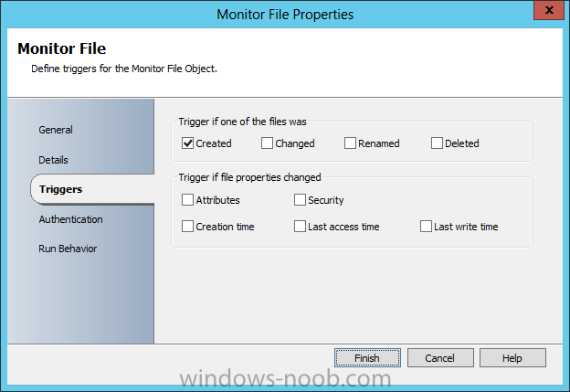This screenshot has height=392, width=570.
Task: Close the Monitor File Properties window
Action: (x=549, y=10)
